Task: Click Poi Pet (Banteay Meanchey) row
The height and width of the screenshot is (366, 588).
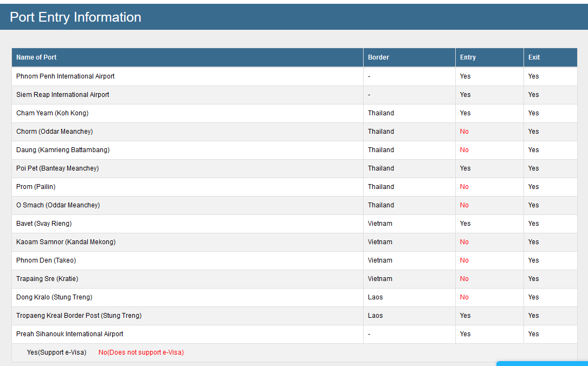Action: [294, 168]
